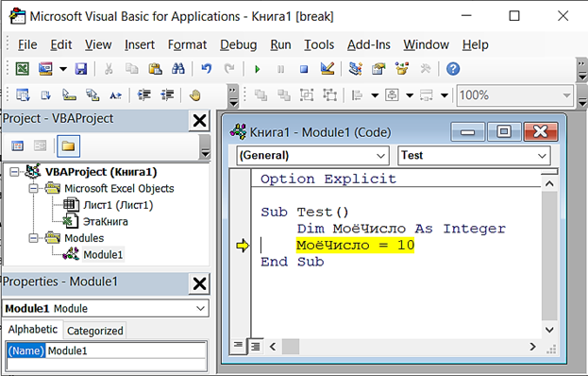Open the Debug menu
588x376 pixels.
click(238, 45)
